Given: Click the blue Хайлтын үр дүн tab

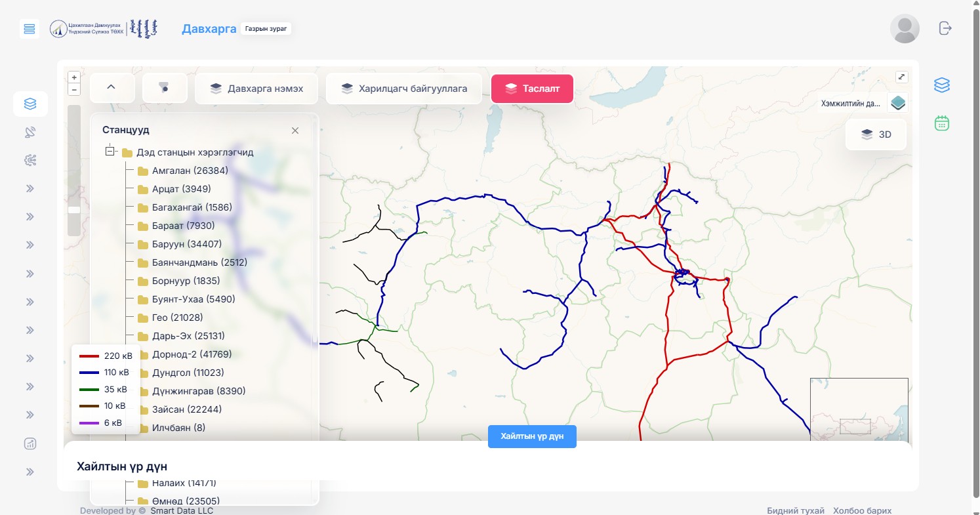Looking at the screenshot, I should click(x=531, y=436).
